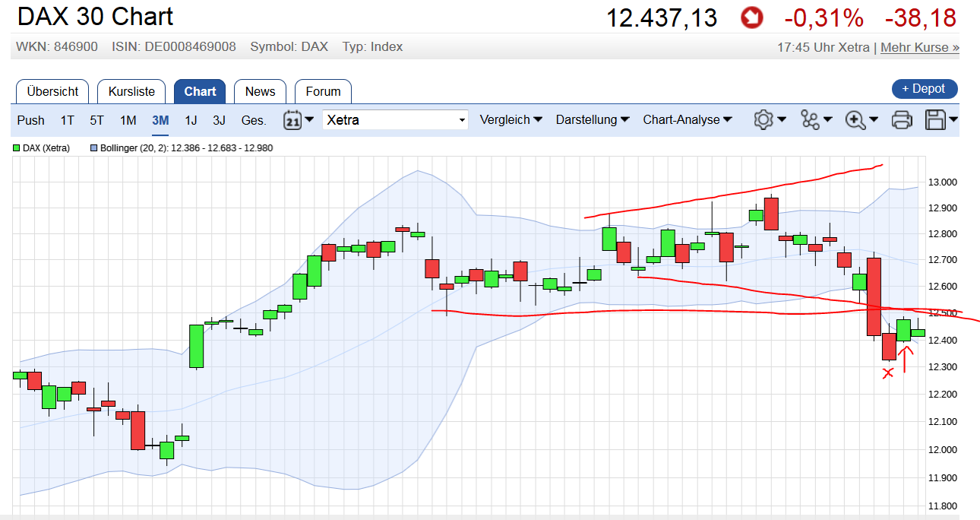Click the 12.500 price axis label

[944, 313]
